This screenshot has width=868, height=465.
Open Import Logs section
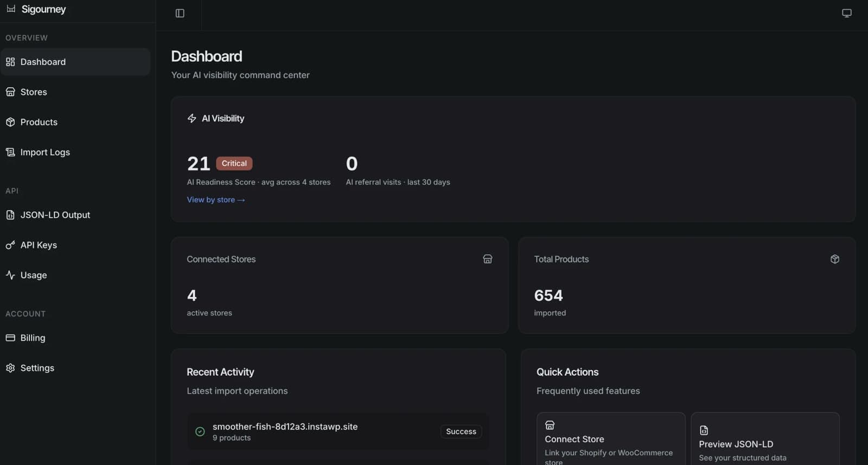coord(75,152)
